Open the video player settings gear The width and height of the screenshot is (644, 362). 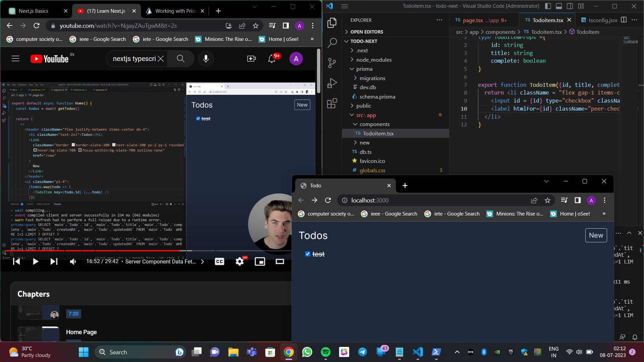[239, 261]
